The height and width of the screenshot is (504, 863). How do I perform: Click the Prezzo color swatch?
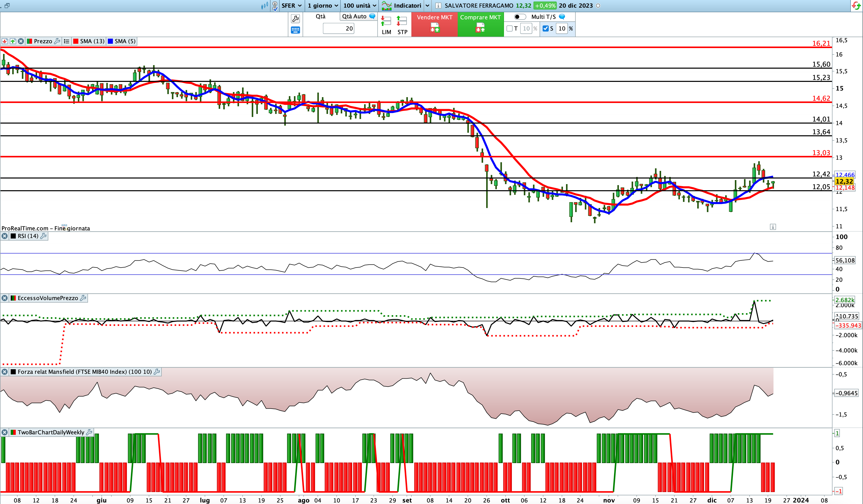tap(29, 41)
